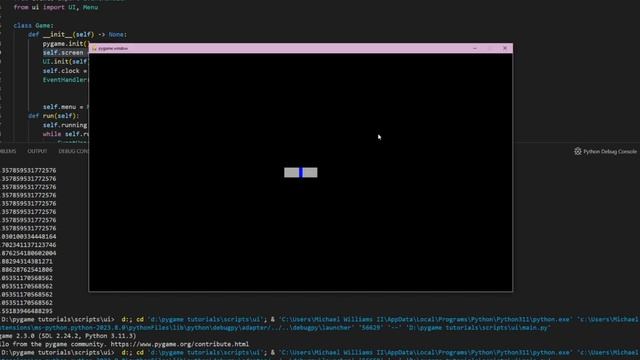Click terminal output line ending 5518394648295
640x360 pixels.
(x=27, y=311)
